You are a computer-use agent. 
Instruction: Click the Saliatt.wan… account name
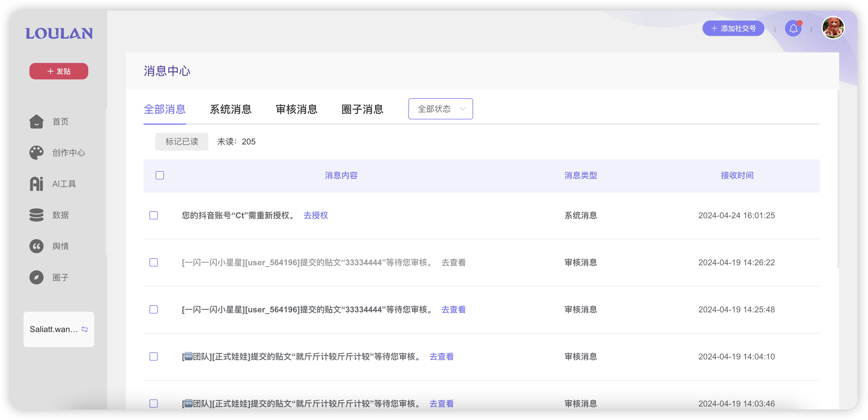tap(54, 329)
